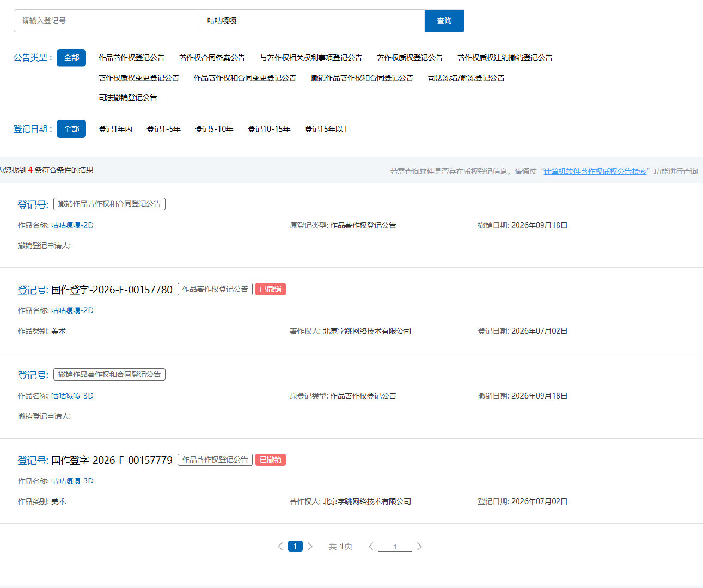The image size is (703, 588).
Task: Click 作品著作权登记公告 tag on record 00157779
Action: coord(215,460)
